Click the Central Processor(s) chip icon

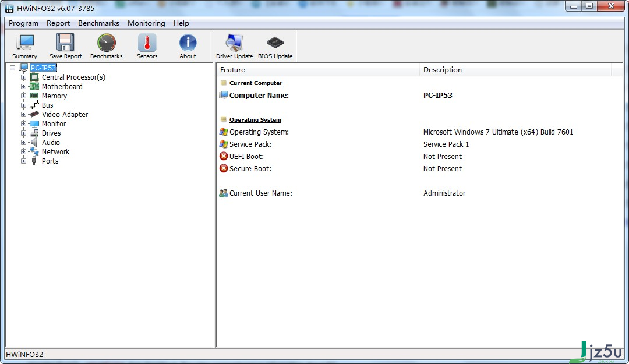(34, 77)
